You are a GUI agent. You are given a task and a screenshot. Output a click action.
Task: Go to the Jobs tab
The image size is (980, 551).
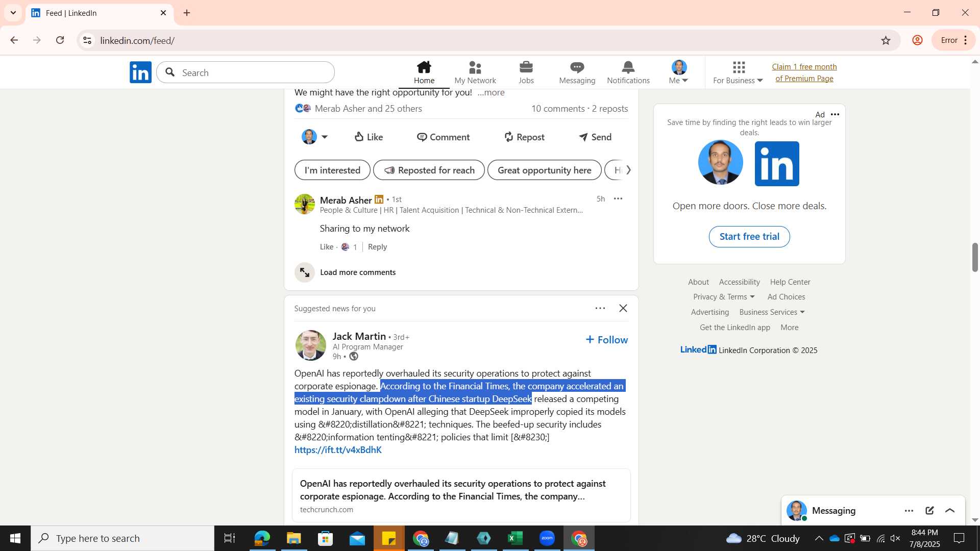pyautogui.click(x=526, y=72)
